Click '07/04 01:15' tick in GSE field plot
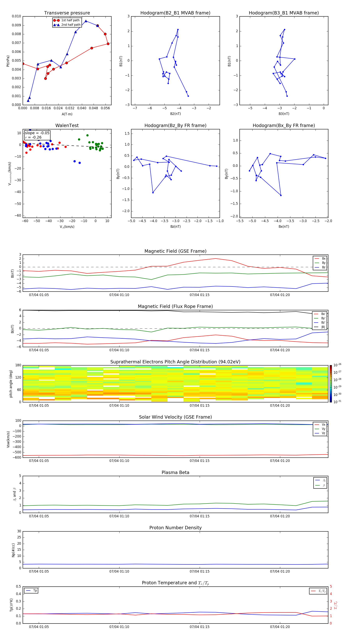 pyautogui.click(x=200, y=295)
